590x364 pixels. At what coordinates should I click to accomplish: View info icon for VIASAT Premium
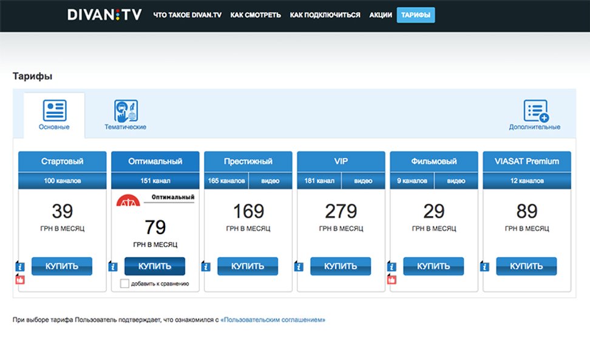coord(484,266)
